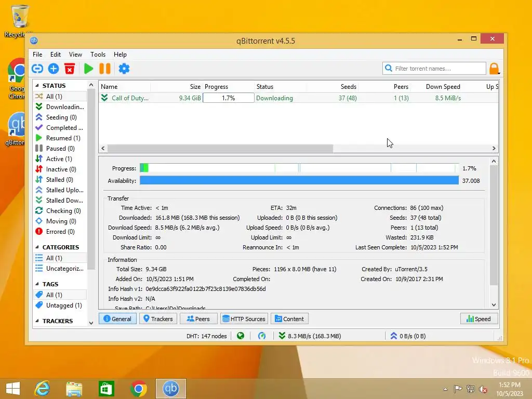Select All (1) under CATEGORIES
The height and width of the screenshot is (399, 532).
coord(60,258)
